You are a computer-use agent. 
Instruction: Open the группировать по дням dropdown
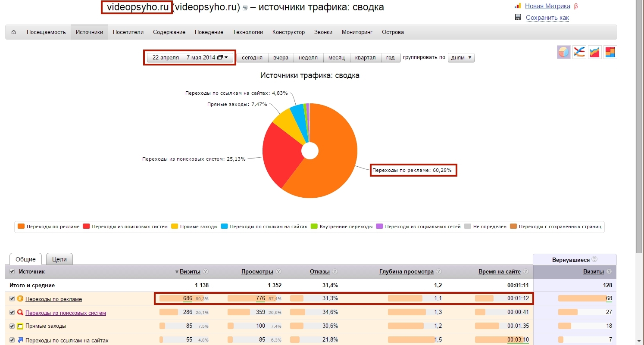pyautogui.click(x=461, y=58)
